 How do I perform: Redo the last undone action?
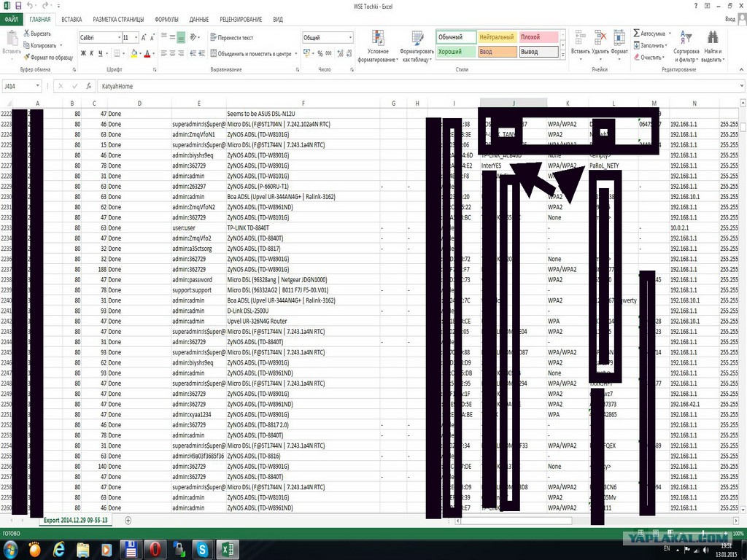tap(46, 6)
